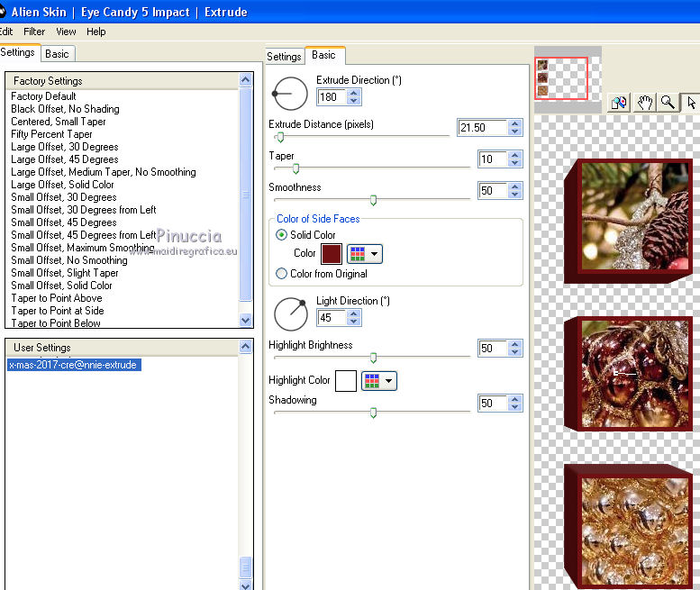Click the dark red side color swatch
Image resolution: width=700 pixels, height=590 pixels.
coord(332,254)
